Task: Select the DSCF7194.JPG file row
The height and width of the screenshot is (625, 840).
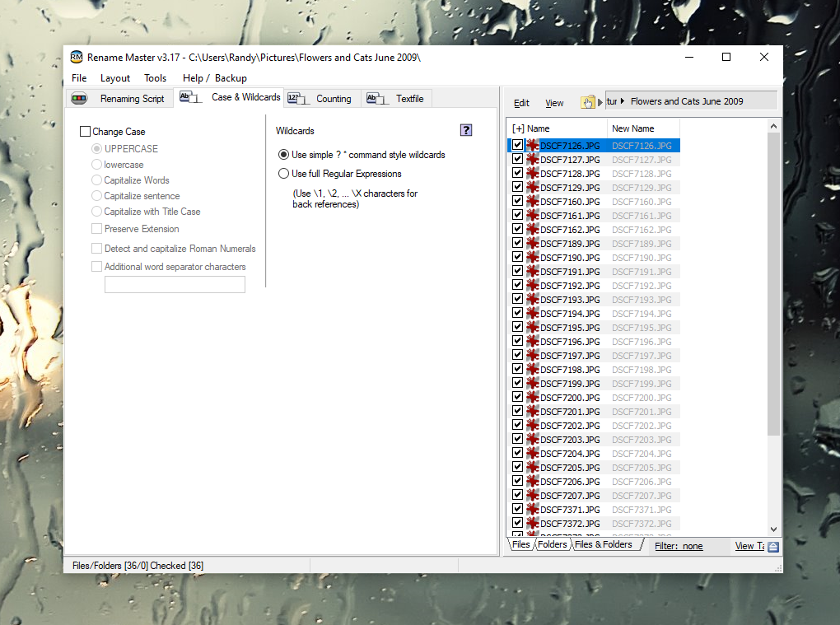Action: tap(593, 313)
